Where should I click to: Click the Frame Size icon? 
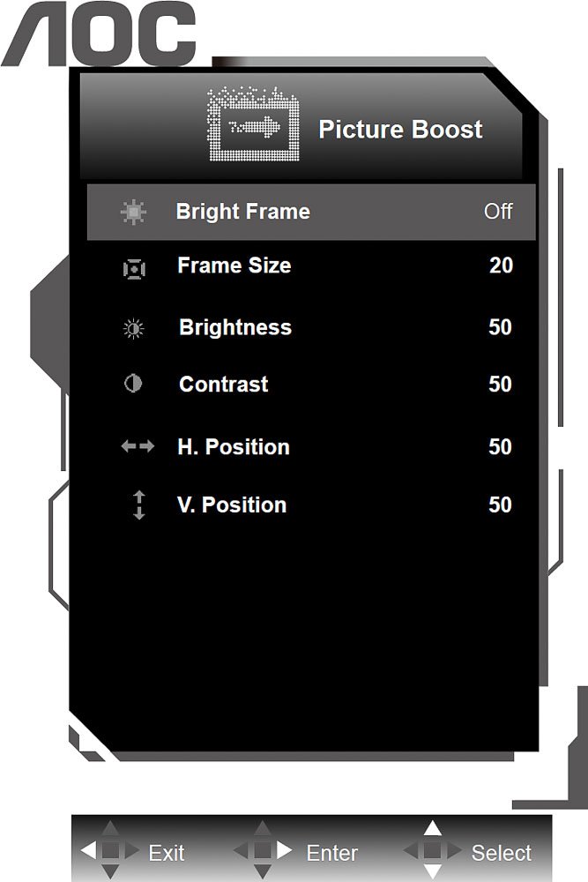(x=134, y=269)
